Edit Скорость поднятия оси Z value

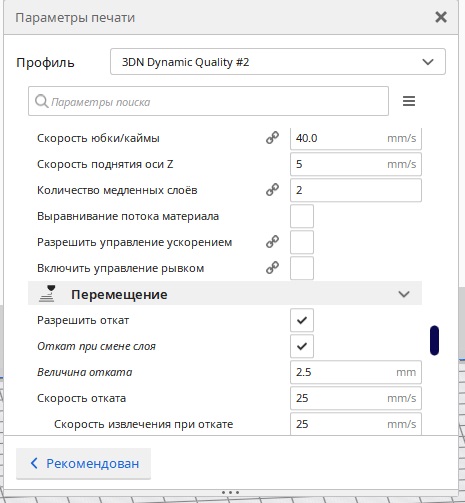click(356, 164)
